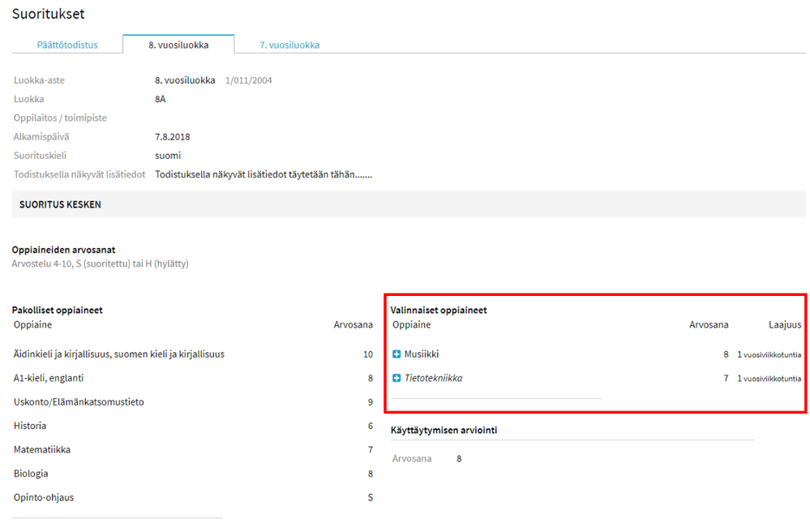Click the Käyttäytymisen arviointi heading
This screenshot has height=532, width=810.
(x=444, y=431)
